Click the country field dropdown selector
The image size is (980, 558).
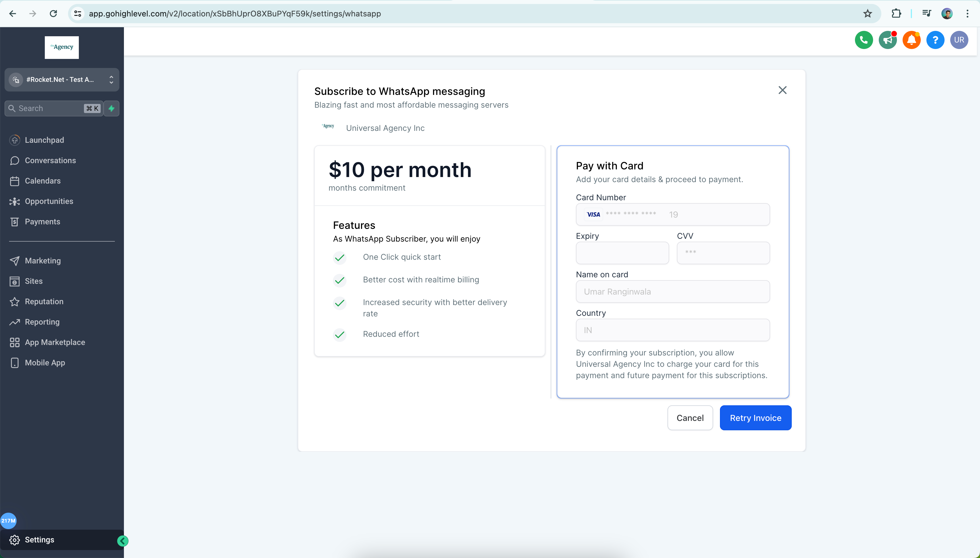tap(672, 329)
